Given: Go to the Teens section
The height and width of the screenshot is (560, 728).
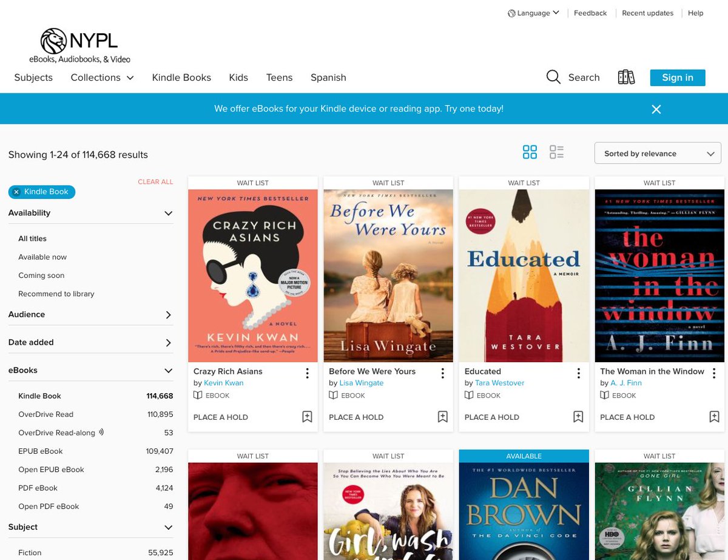Looking at the screenshot, I should point(279,78).
